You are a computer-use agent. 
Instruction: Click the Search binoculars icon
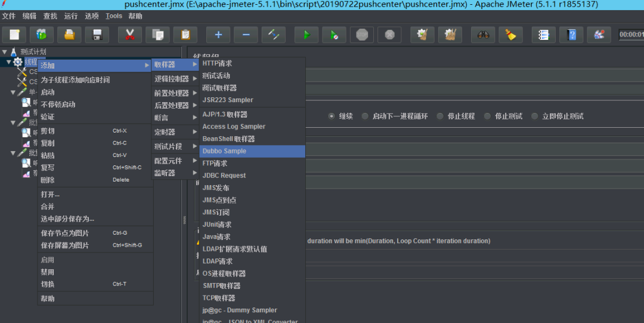pos(483,35)
